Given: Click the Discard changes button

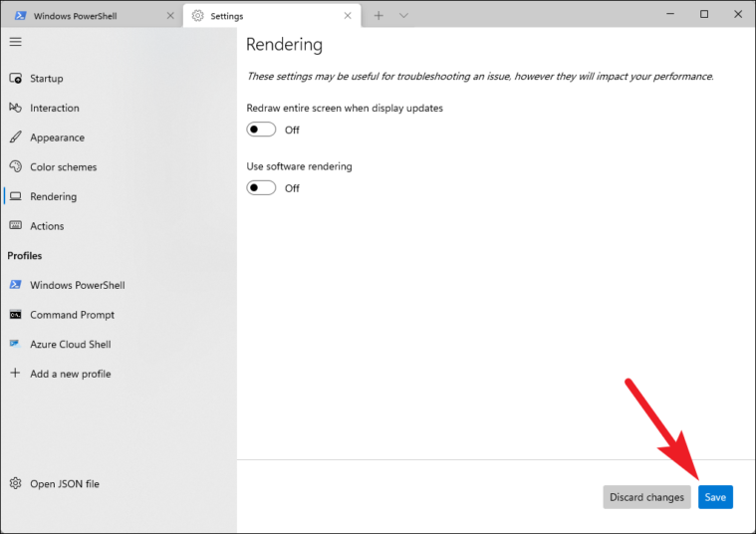Looking at the screenshot, I should click(x=646, y=497).
